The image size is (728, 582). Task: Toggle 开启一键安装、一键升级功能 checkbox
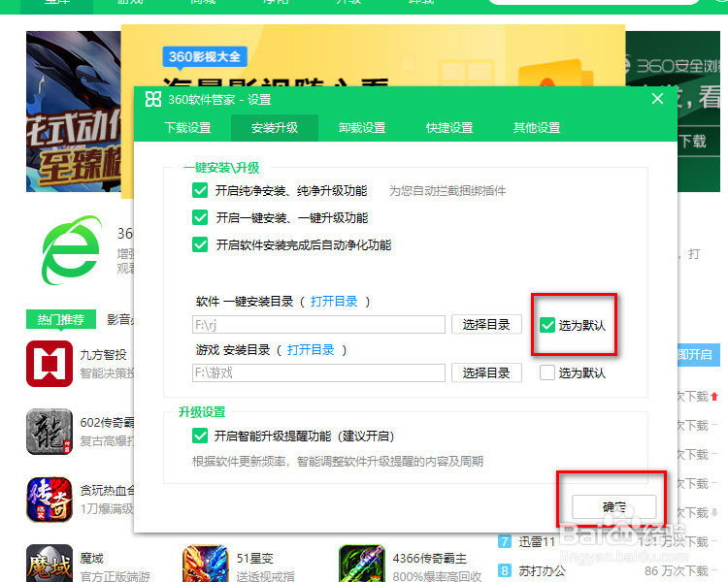(200, 217)
